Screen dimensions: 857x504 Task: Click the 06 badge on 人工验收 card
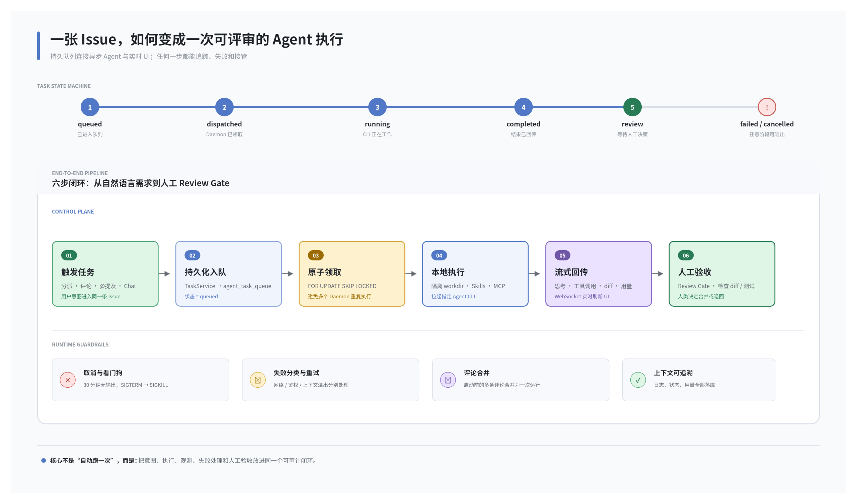[686, 256]
